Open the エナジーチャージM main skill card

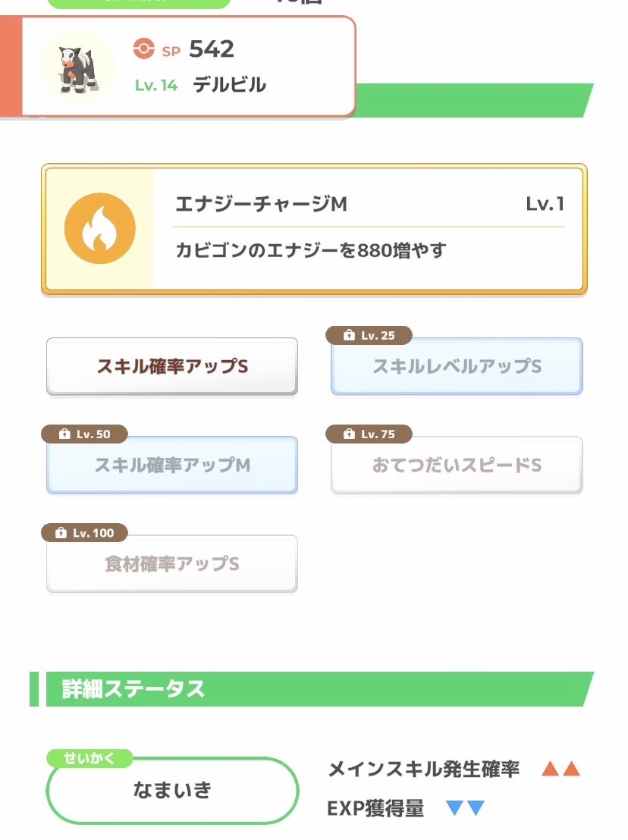[x=314, y=229]
